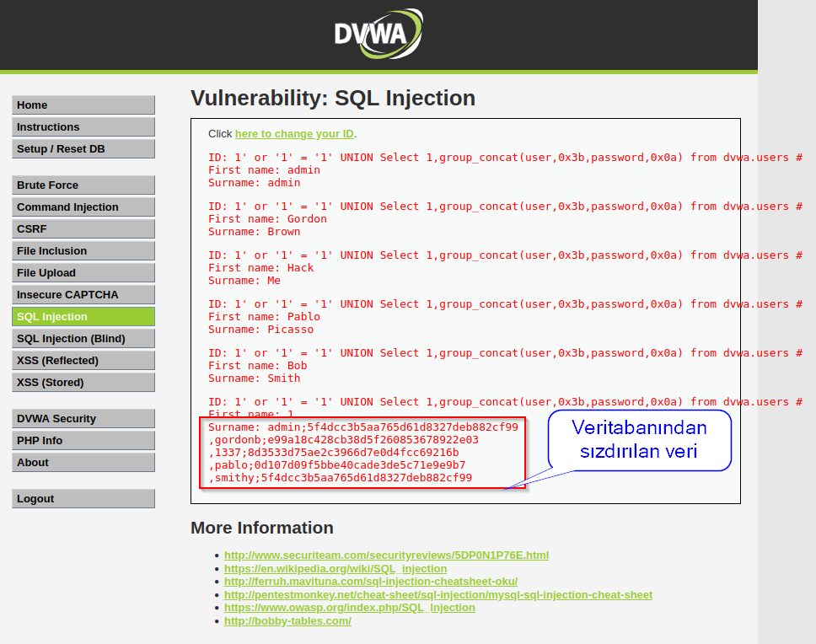Open the File Inclusion module
Viewport: 816px width, 644px height.
pos(83,250)
